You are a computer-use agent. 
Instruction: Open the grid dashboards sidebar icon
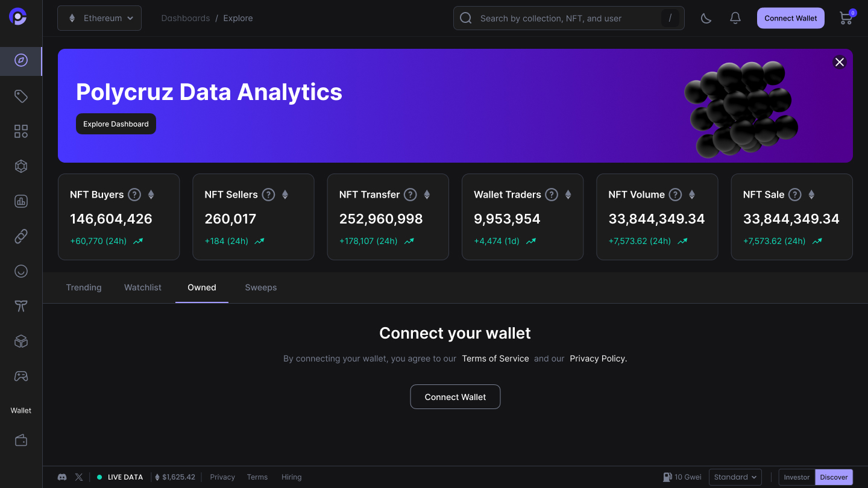coord(21,131)
